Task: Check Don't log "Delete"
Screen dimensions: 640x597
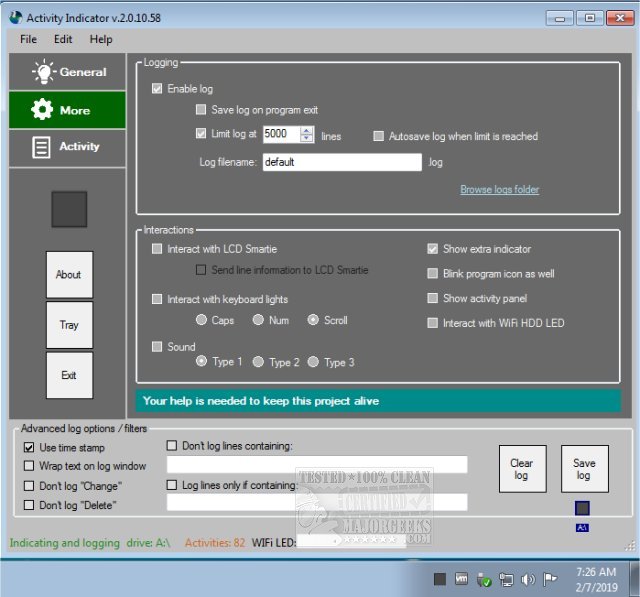Action: pos(29,505)
